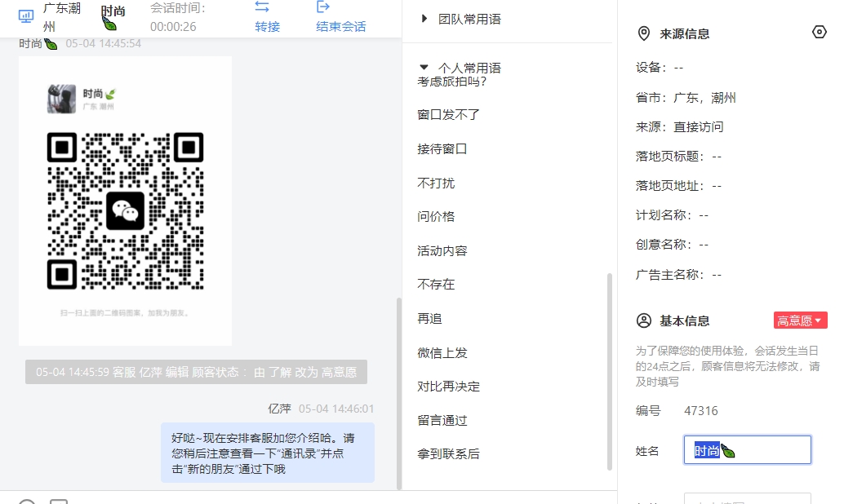Viewport: 844px width, 504px height.
Task: Pick the 不打扰 quick phrase
Action: click(x=436, y=183)
